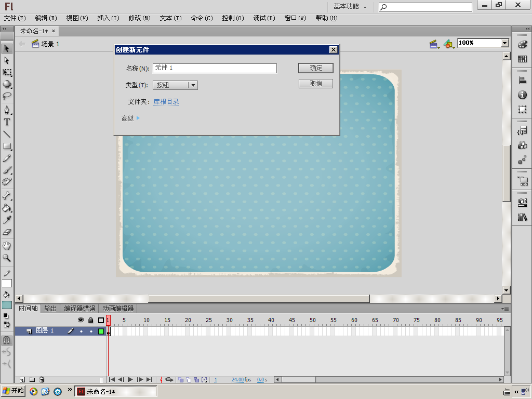The width and height of the screenshot is (532, 399).
Task: Select the Pencil tool
Action: [7, 158]
